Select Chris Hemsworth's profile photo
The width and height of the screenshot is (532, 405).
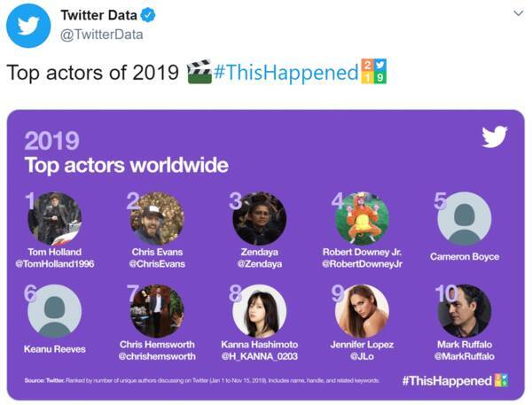[x=157, y=310]
